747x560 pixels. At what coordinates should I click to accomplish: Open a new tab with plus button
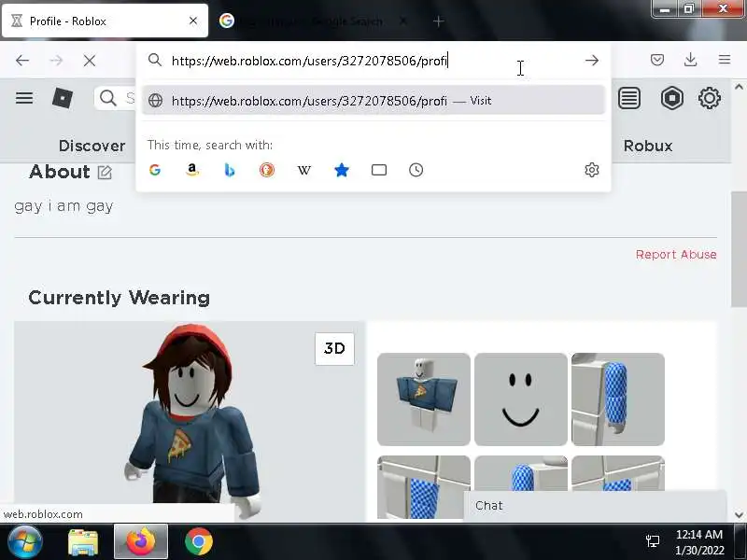438,21
